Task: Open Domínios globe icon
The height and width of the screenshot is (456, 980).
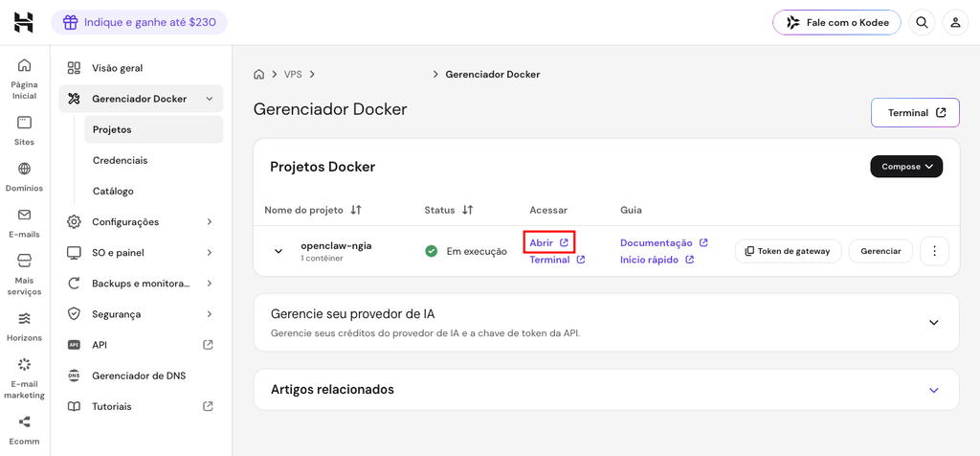Action: point(24,169)
